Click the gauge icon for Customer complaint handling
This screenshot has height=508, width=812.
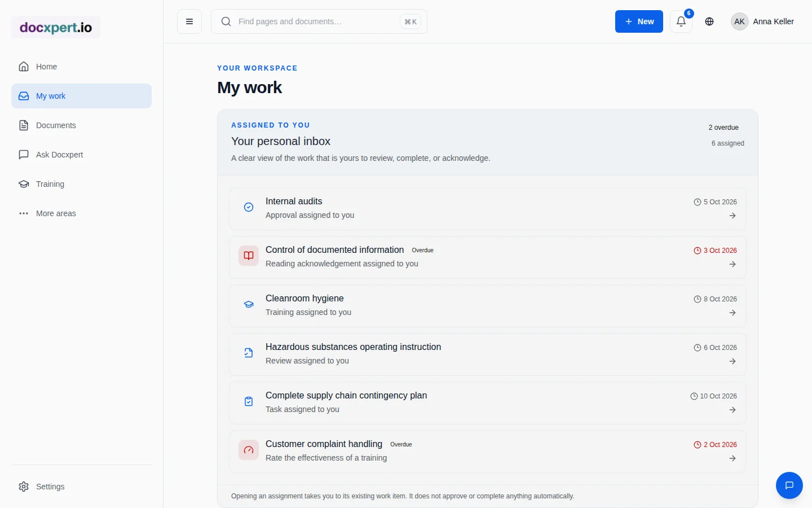point(249,450)
